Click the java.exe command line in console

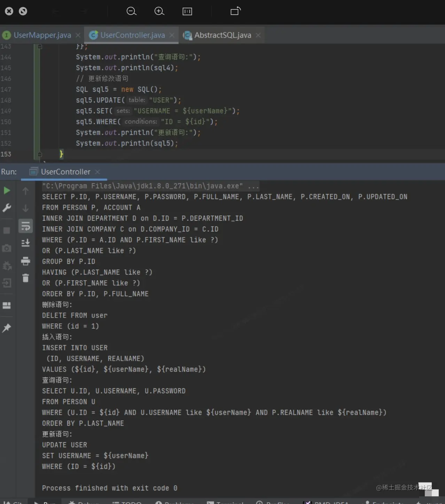(x=150, y=186)
